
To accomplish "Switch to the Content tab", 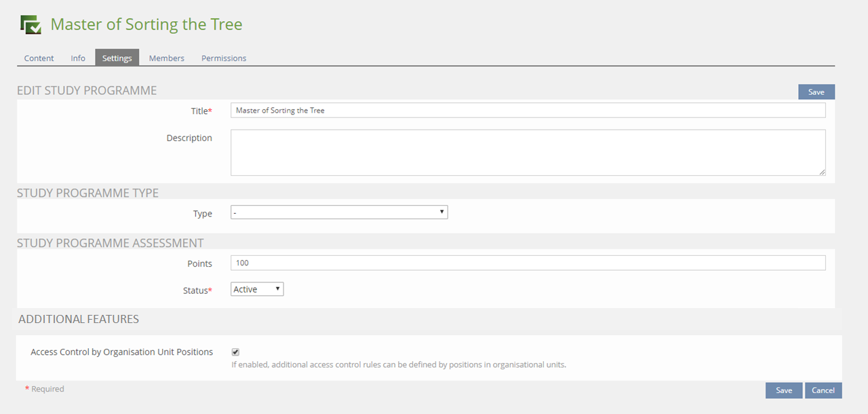I will click(x=39, y=58).
